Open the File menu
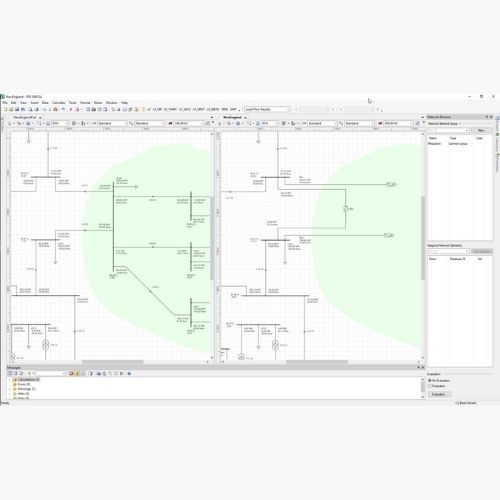The height and width of the screenshot is (500, 500). 5,103
